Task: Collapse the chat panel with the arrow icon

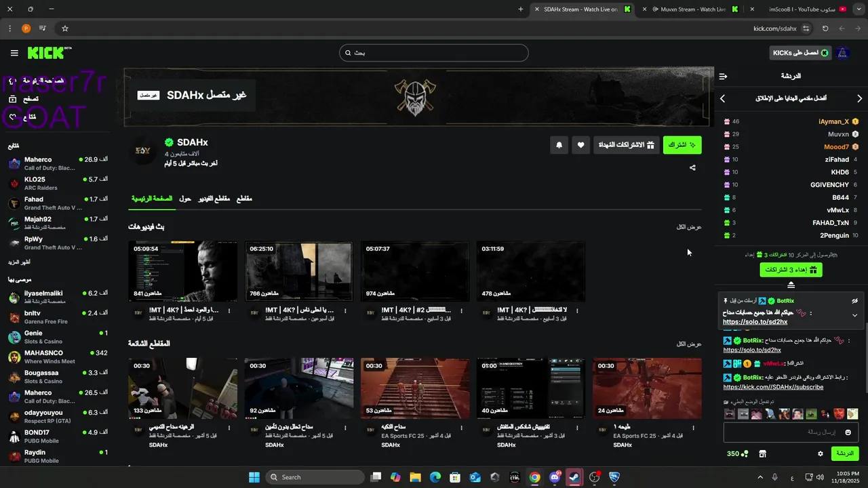Action: click(x=723, y=76)
